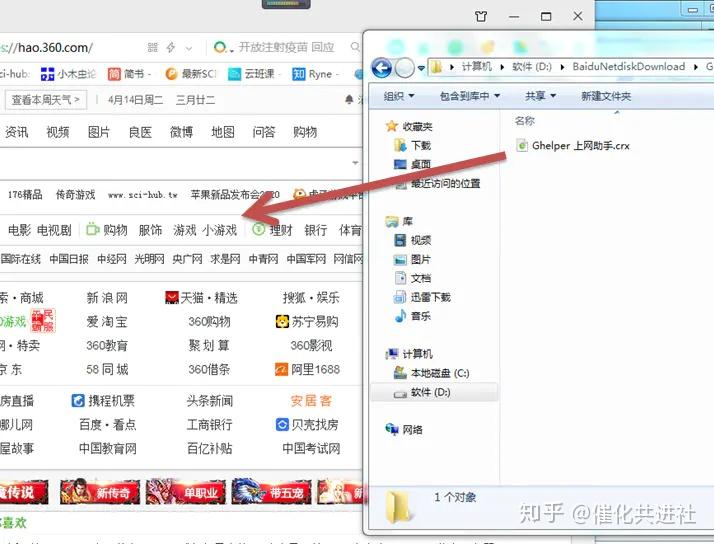Select 库 in the navigation pane

point(399,221)
